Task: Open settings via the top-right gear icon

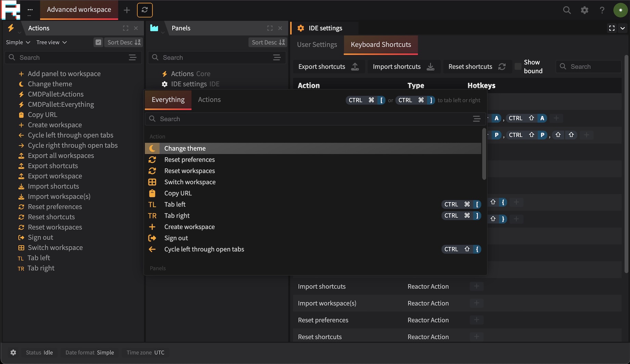Action: (584, 10)
